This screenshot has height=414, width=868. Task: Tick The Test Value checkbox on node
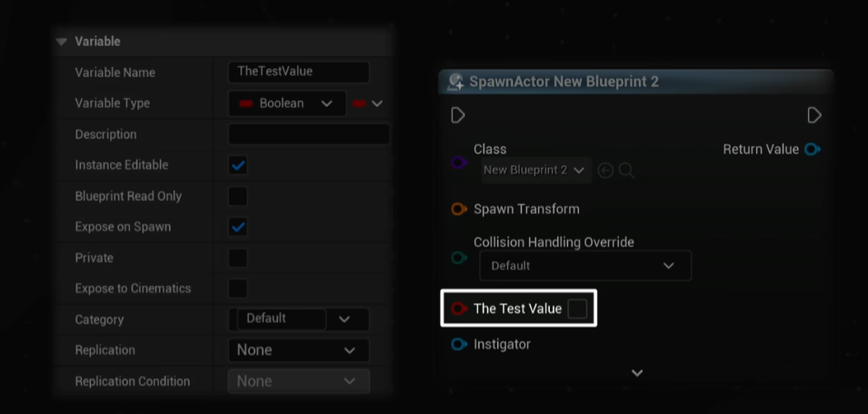(x=577, y=309)
